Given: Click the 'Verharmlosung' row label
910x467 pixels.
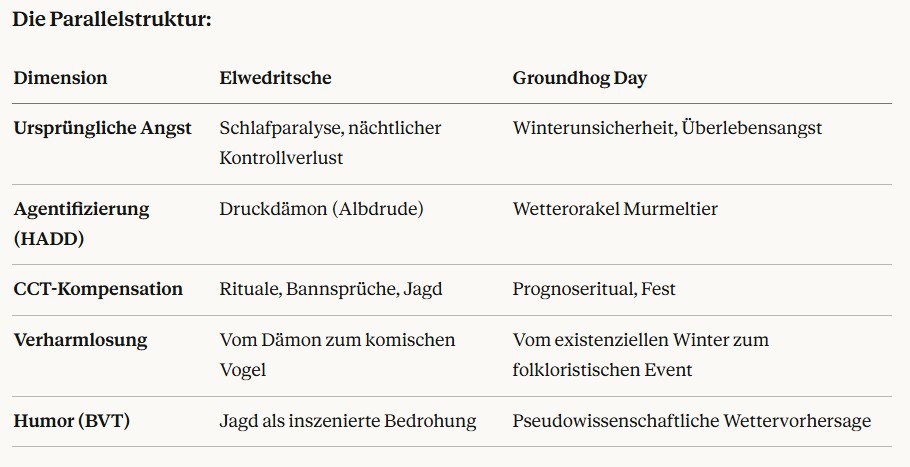Looking at the screenshot, I should [80, 340].
